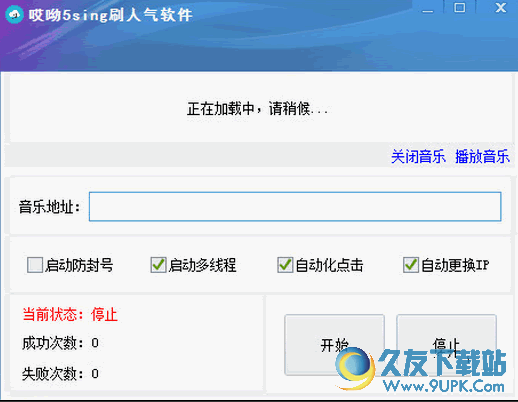518x402 pixels.
Task: Toggle the 自动化点击 checkbox
Action: coord(285,265)
